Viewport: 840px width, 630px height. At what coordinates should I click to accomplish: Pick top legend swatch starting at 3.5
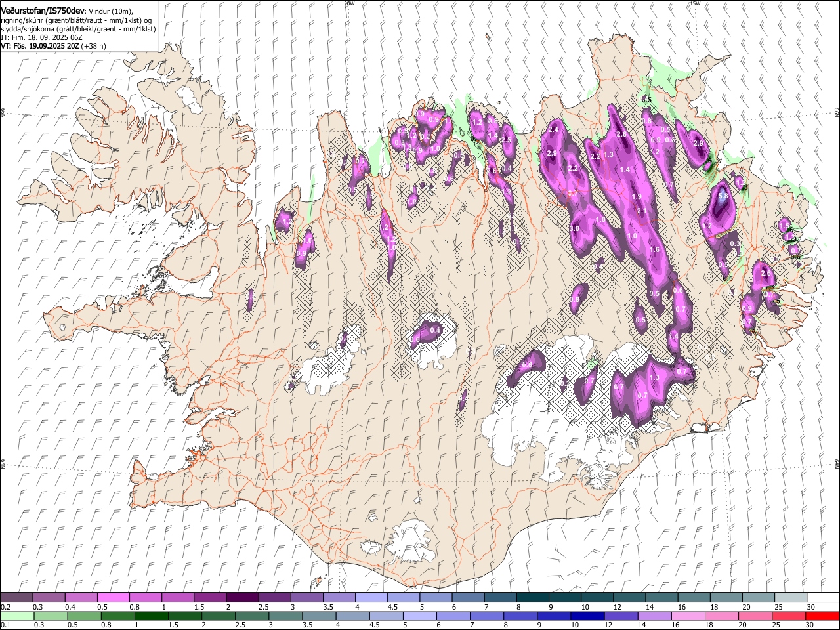(x=339, y=597)
